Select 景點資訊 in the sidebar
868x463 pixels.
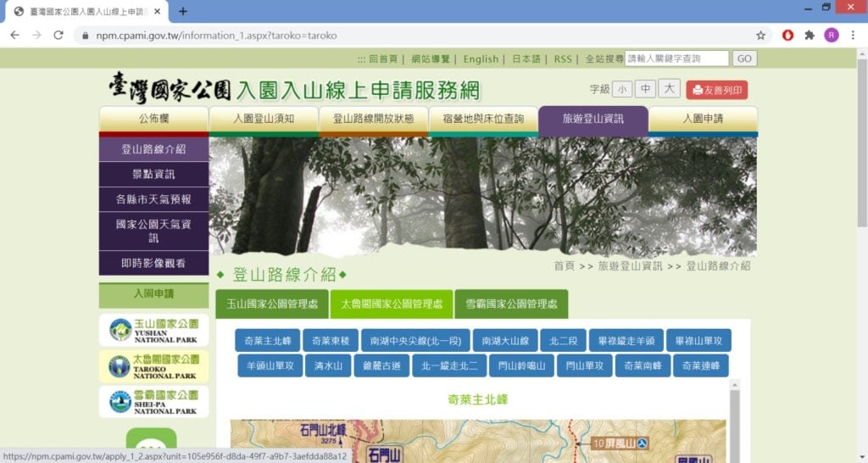click(153, 174)
